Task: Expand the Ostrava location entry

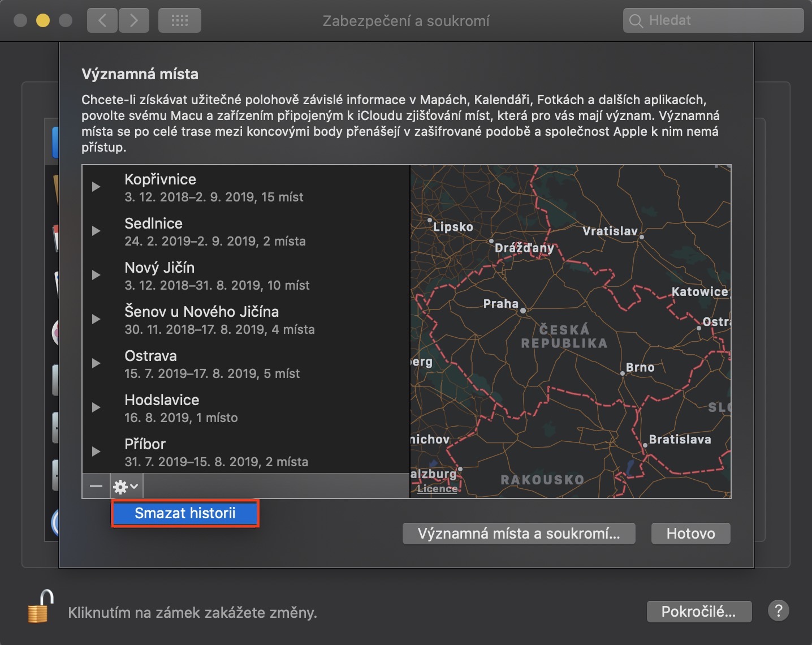Action: point(96,363)
